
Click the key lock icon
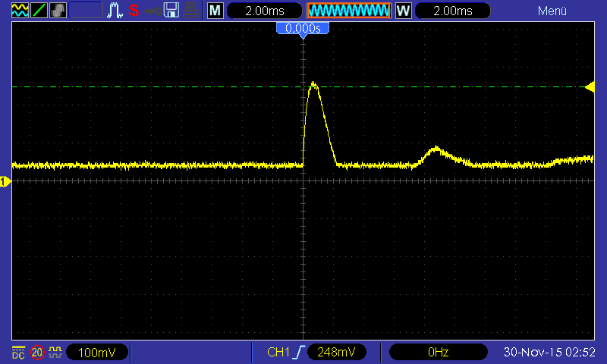click(x=153, y=11)
